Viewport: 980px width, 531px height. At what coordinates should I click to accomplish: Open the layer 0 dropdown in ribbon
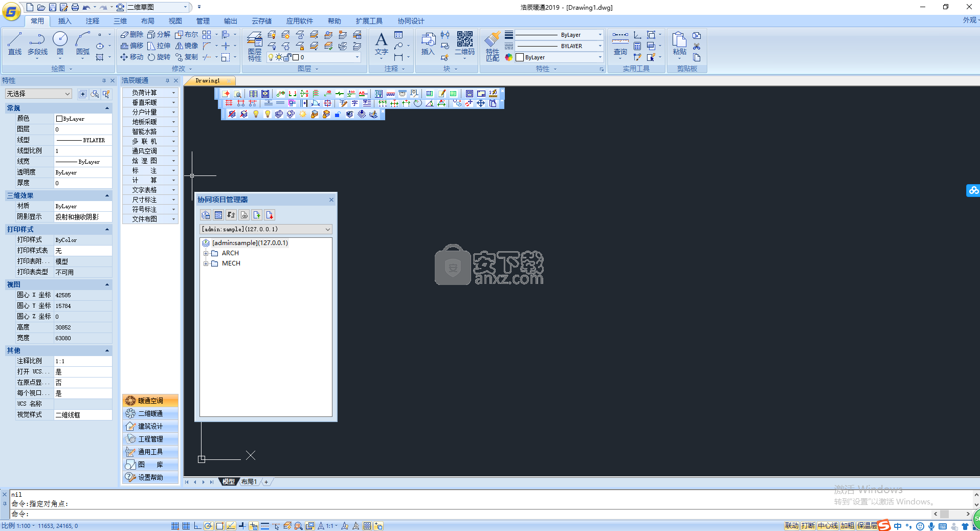(357, 57)
